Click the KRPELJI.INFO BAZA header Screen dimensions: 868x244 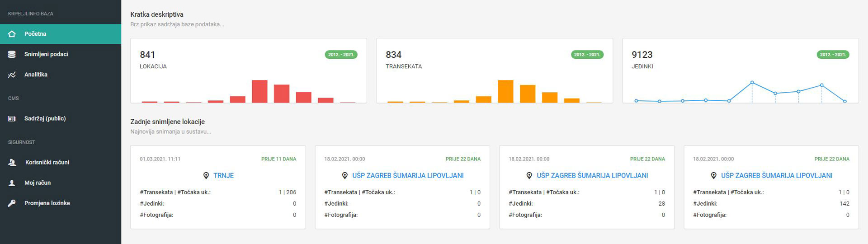[31, 14]
